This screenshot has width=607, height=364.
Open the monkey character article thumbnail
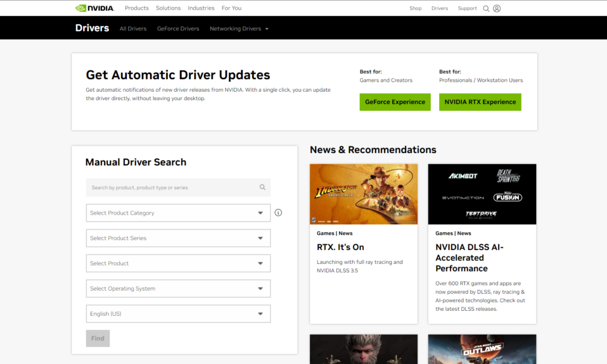pyautogui.click(x=364, y=349)
